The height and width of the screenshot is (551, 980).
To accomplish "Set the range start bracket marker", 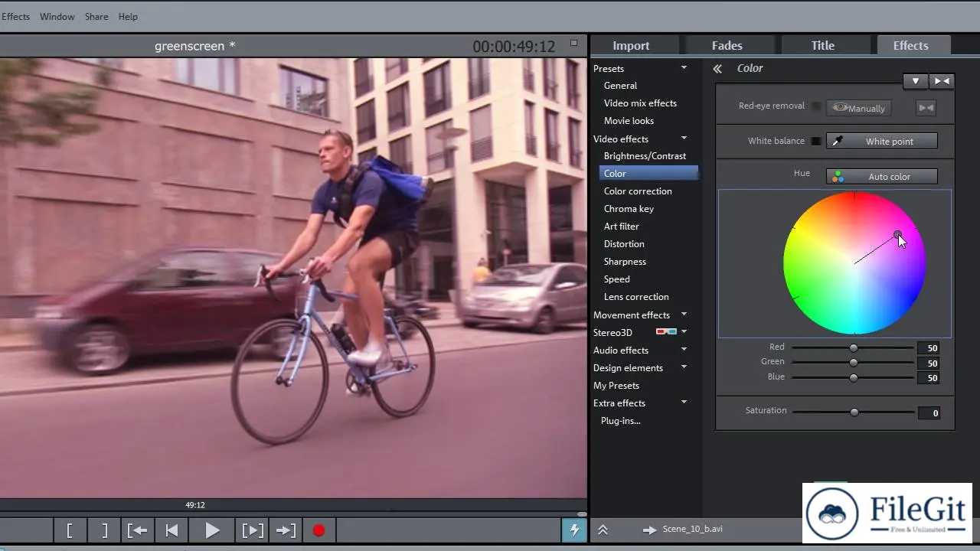I will 70,530.
